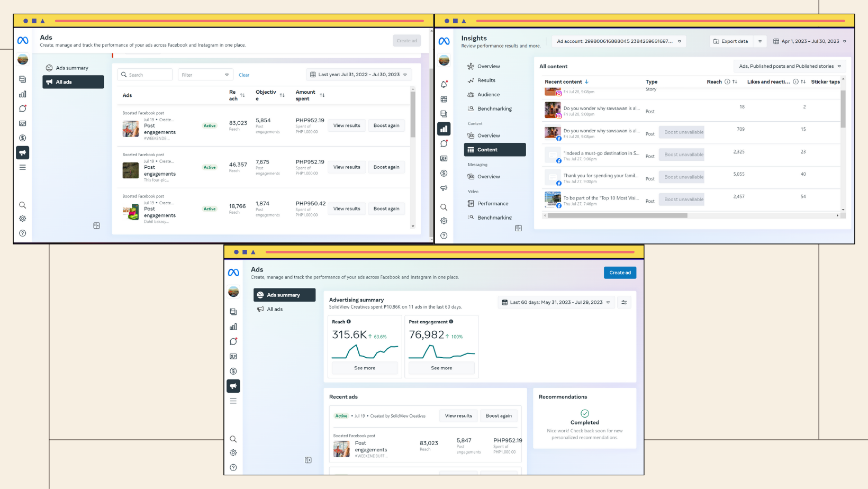The image size is (868, 489).
Task: Open Benchmarking below Audience in Insights
Action: (x=494, y=109)
